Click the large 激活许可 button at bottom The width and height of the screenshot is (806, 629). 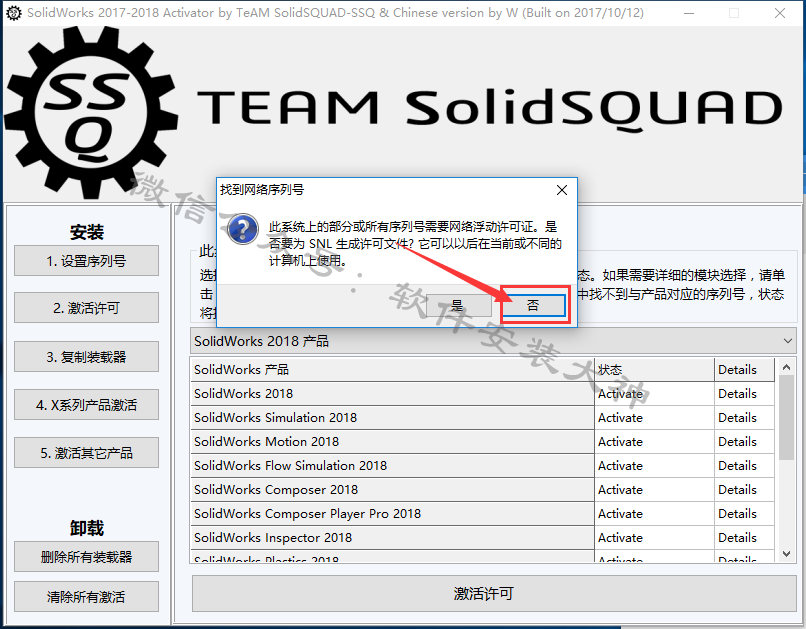pyautogui.click(x=494, y=594)
